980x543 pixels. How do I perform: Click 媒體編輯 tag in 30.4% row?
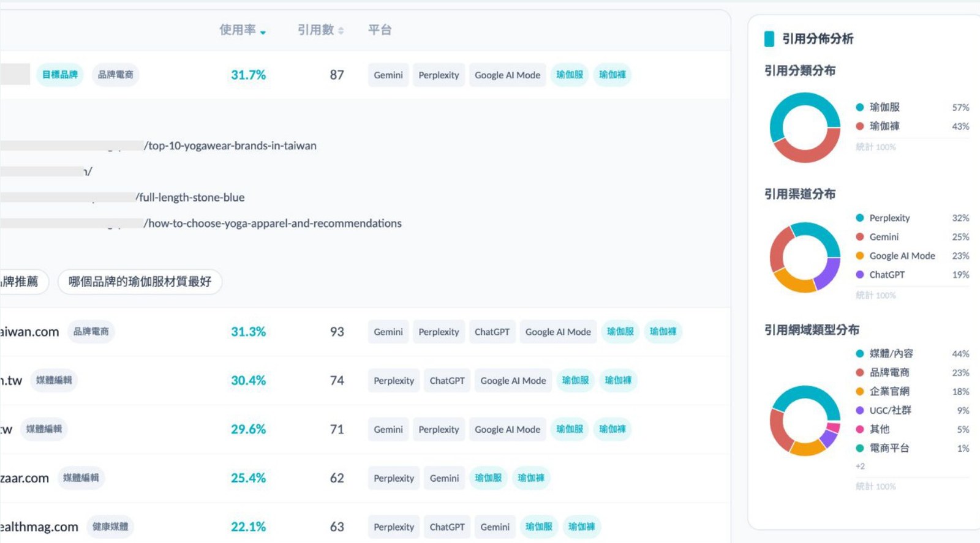coord(54,380)
